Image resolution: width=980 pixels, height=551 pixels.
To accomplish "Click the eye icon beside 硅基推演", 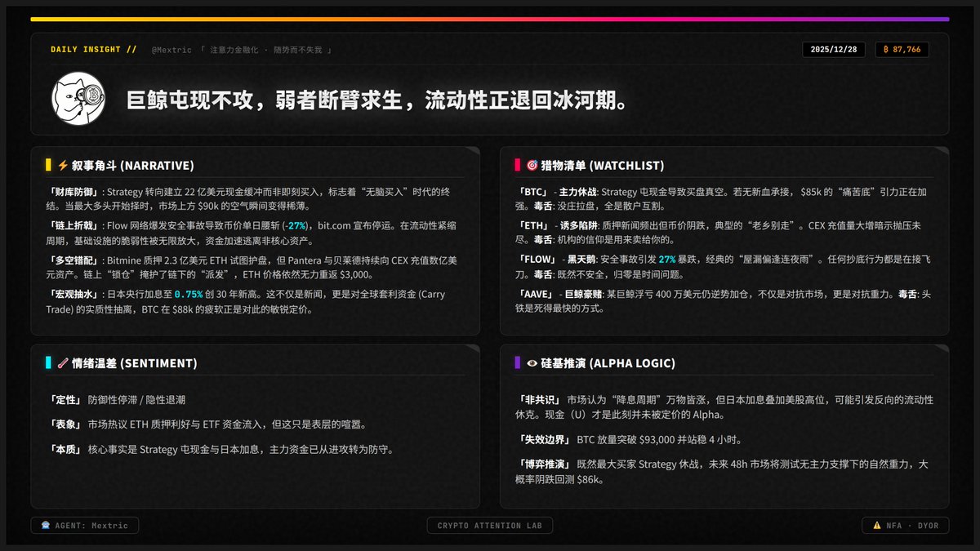I will [532, 363].
